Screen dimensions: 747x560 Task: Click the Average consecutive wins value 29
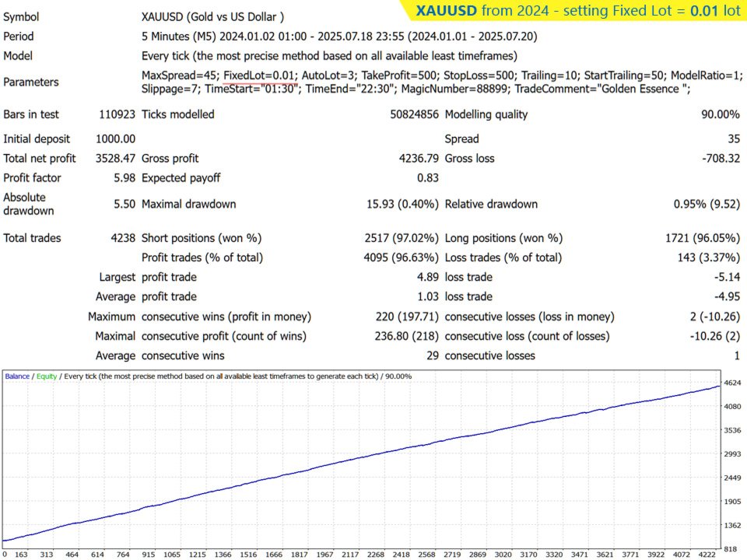coord(433,355)
